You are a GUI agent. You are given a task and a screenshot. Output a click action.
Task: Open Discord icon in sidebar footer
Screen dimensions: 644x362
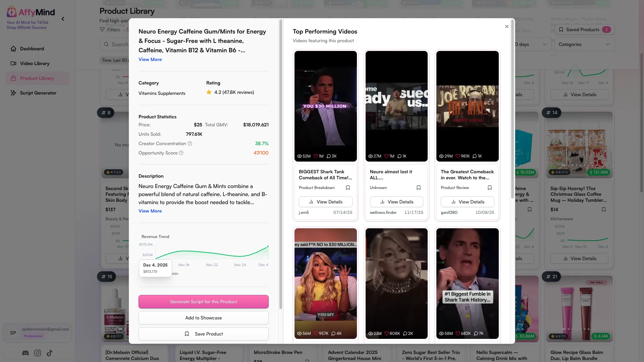pyautogui.click(x=25, y=353)
